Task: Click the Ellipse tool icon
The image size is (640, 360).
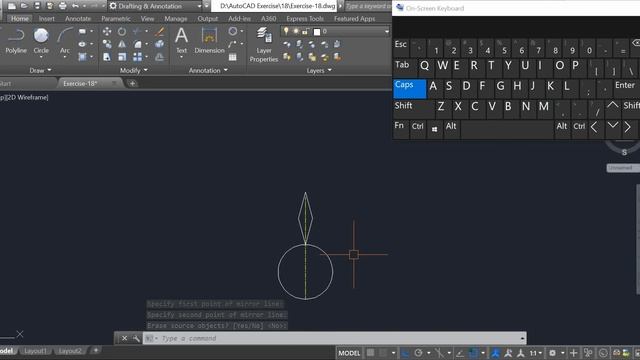Action: 82,44
